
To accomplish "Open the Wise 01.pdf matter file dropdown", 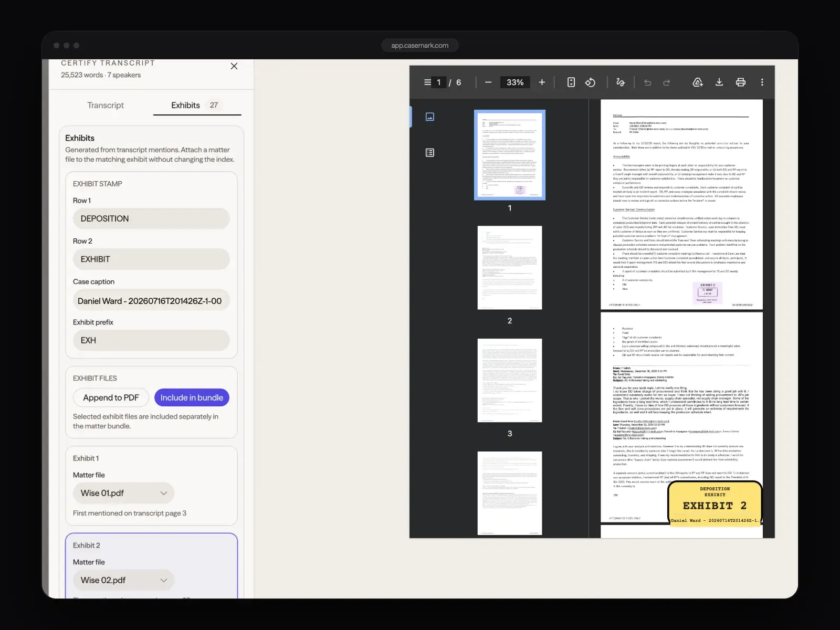I will 123,493.
